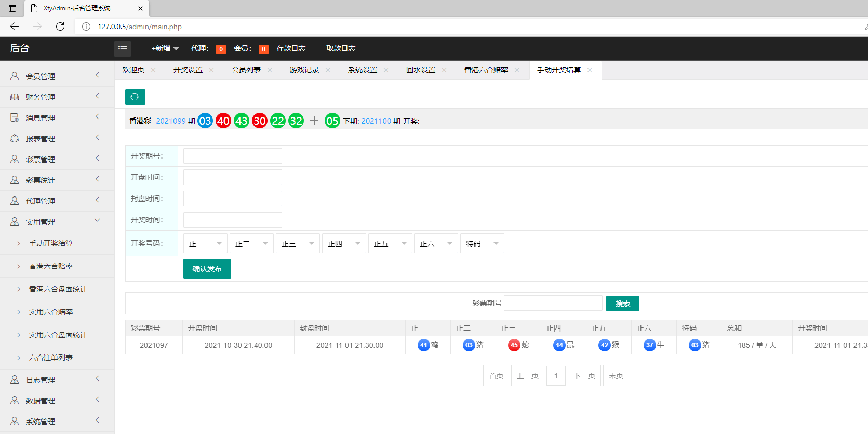Click the browser address bar URL
Image resolution: width=868 pixels, height=434 pixels.
[x=140, y=27]
